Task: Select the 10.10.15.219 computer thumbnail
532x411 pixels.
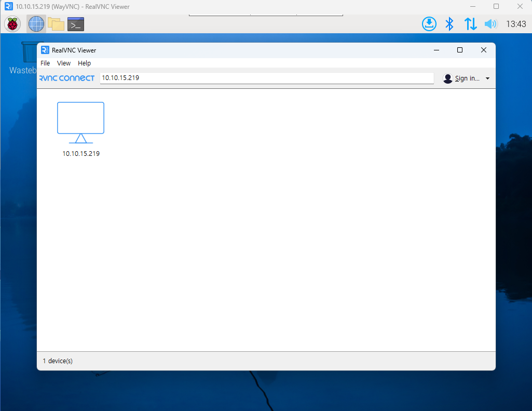Action: [x=81, y=123]
